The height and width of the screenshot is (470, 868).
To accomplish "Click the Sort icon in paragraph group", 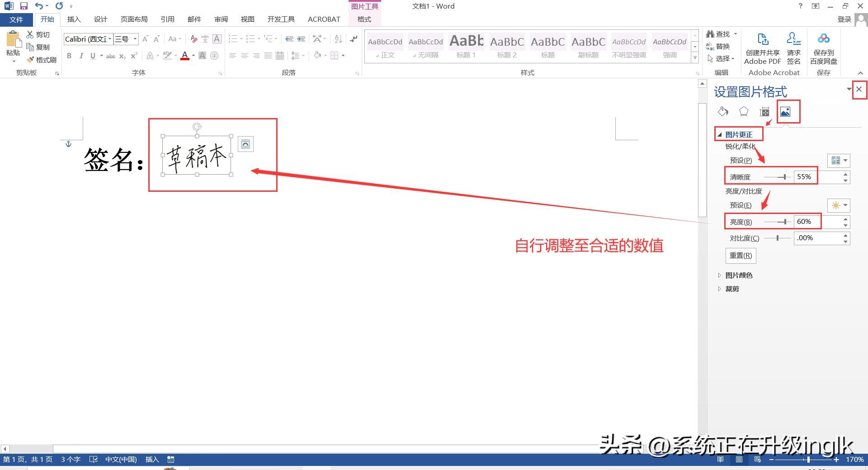I will tap(338, 39).
